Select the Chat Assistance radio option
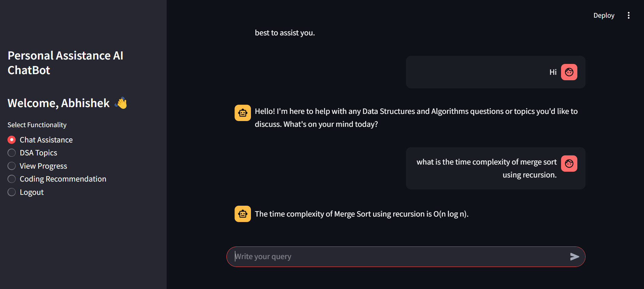The width and height of the screenshot is (644, 289). (40, 140)
